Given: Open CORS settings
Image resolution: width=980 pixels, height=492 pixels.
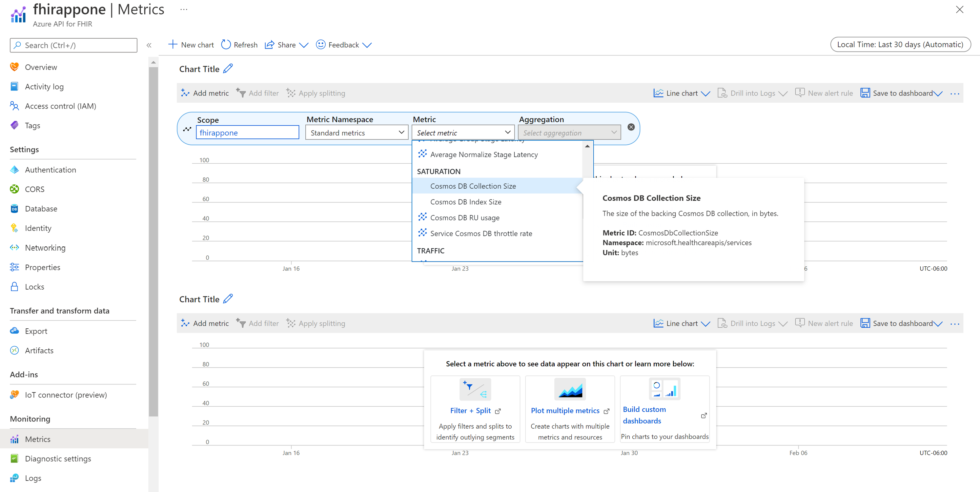Looking at the screenshot, I should [34, 189].
